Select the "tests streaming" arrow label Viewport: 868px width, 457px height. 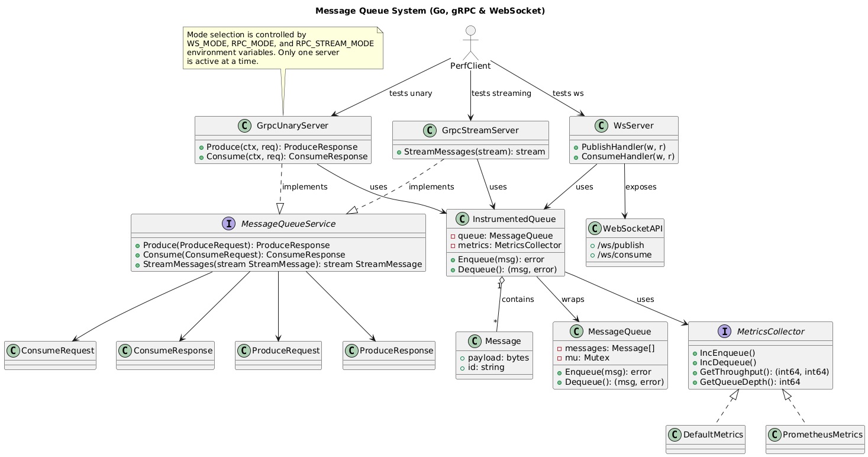[501, 93]
